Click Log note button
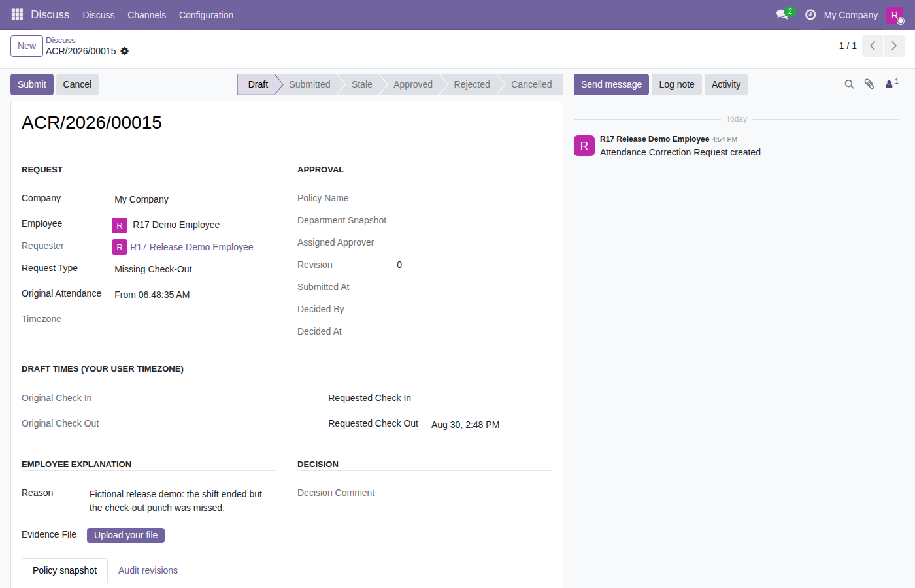 tap(676, 84)
